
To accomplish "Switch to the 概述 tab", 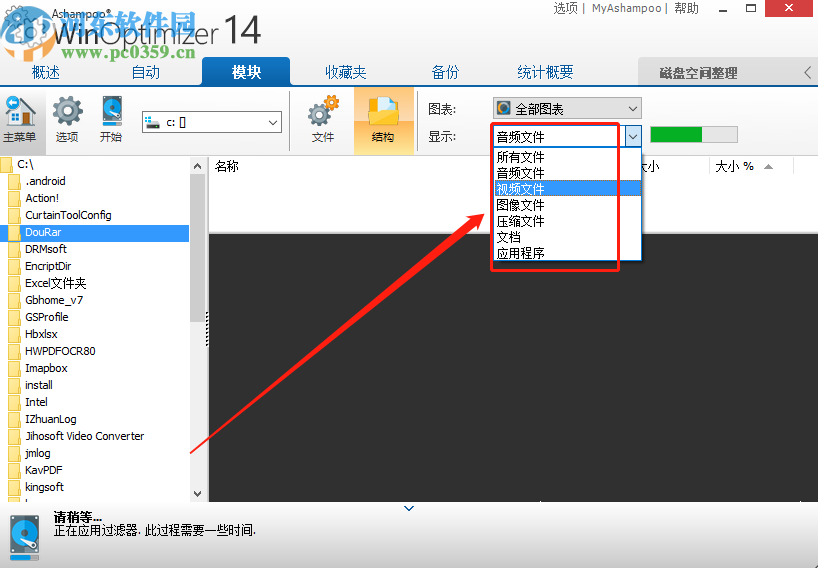I will (x=45, y=72).
